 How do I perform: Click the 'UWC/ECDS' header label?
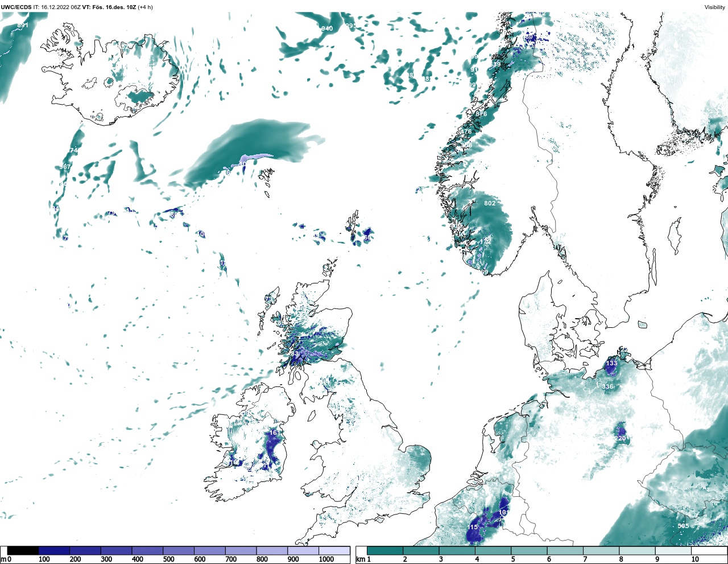[x=16, y=7]
